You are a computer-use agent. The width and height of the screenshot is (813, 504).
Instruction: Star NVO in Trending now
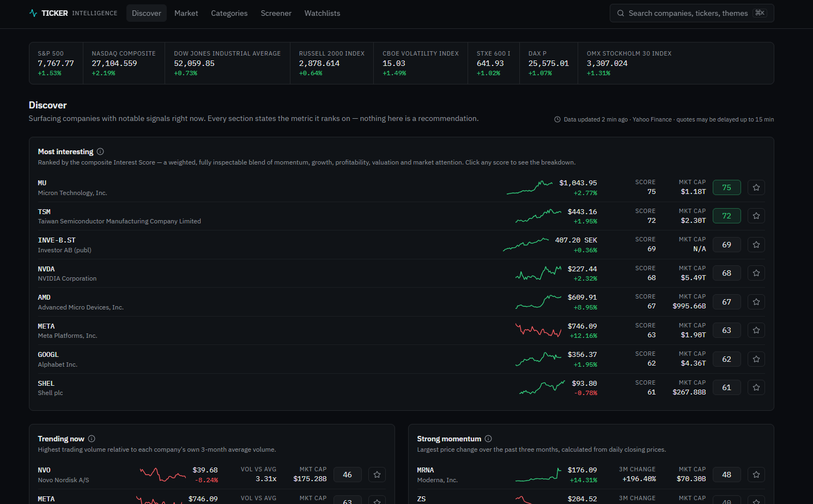pyautogui.click(x=377, y=475)
